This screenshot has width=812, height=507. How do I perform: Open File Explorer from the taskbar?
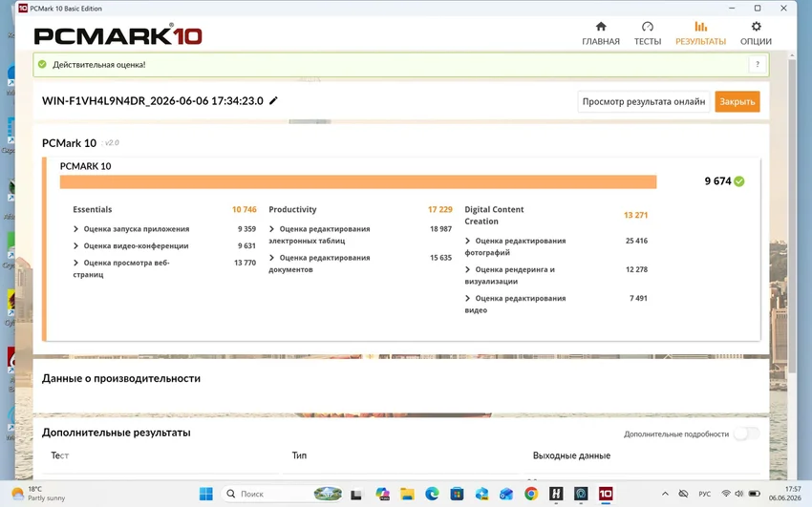(x=407, y=494)
